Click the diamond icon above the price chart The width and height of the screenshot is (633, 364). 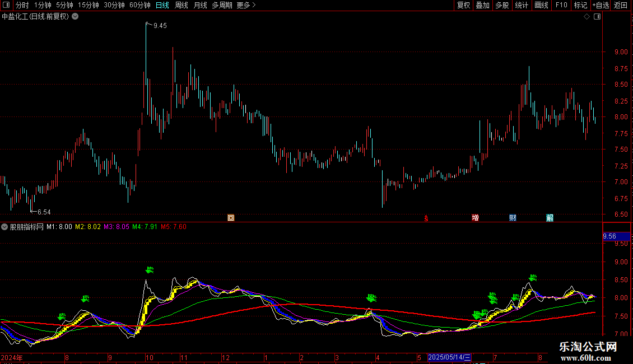point(587,17)
